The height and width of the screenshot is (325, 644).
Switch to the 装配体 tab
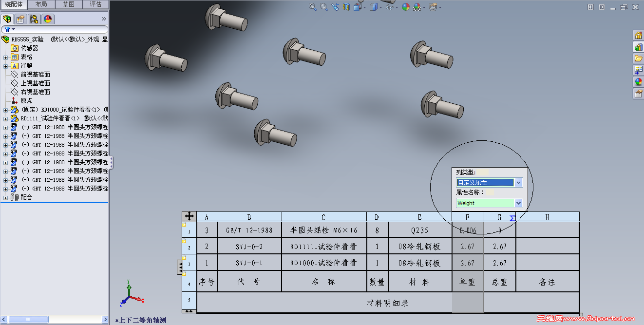tap(14, 4)
